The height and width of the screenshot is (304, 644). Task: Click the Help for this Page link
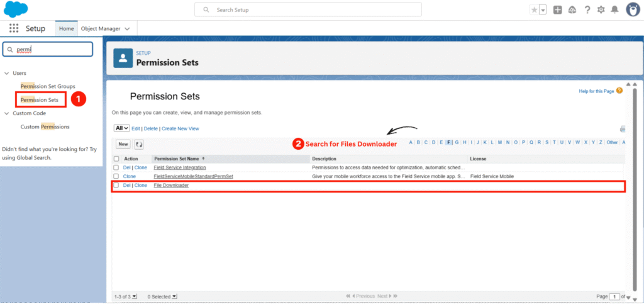pos(596,91)
